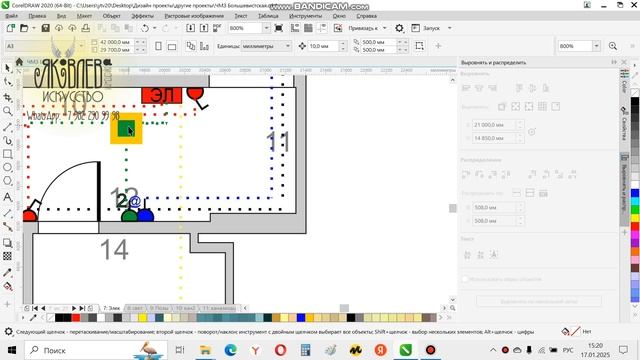Click the New document icon

point(11,28)
